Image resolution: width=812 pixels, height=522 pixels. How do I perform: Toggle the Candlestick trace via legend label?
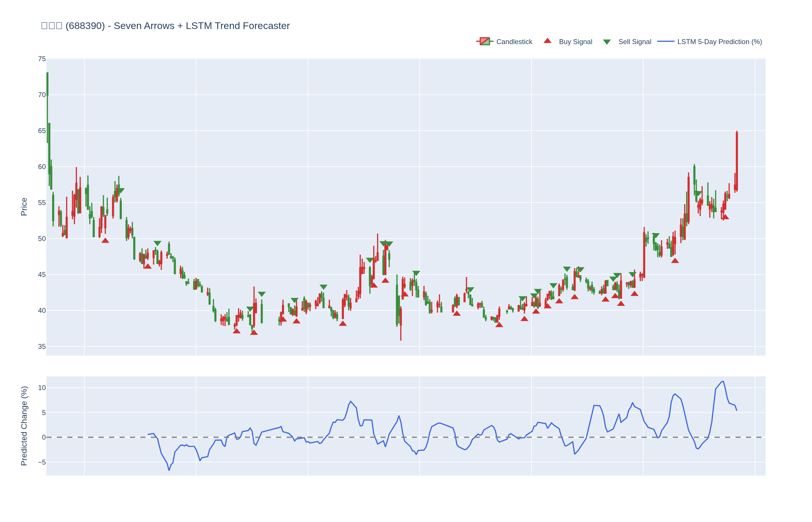click(x=514, y=42)
